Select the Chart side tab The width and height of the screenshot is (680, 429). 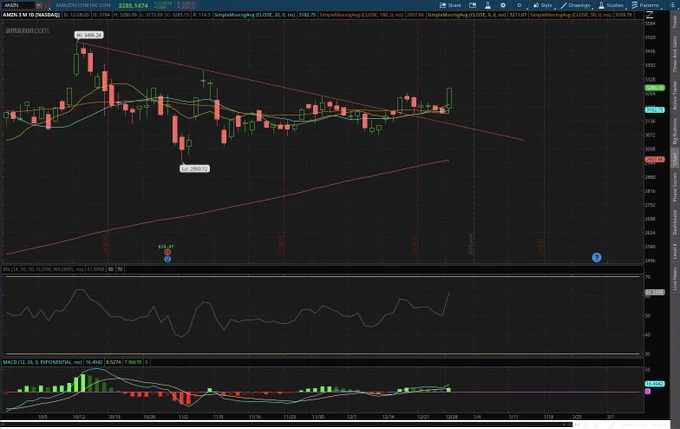675,159
